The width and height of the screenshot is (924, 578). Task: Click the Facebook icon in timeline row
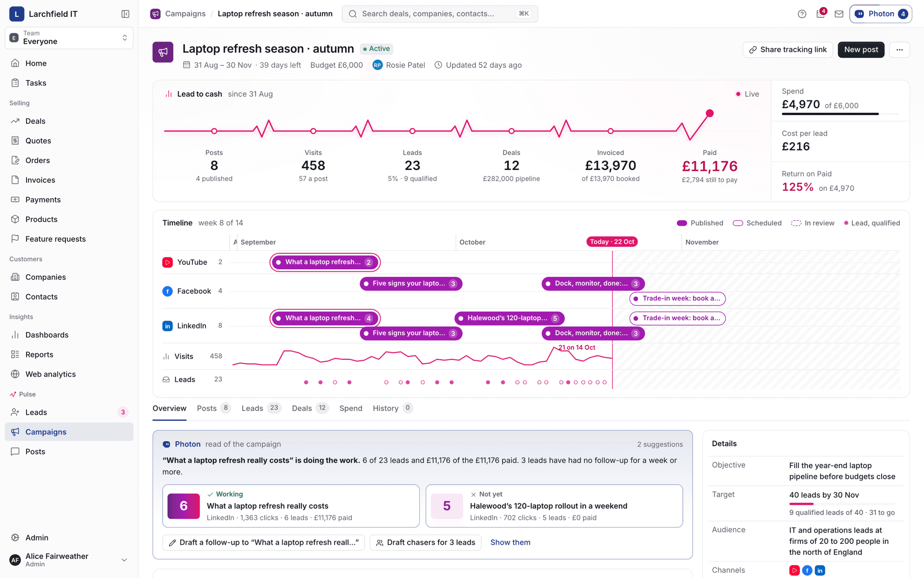pyautogui.click(x=167, y=291)
